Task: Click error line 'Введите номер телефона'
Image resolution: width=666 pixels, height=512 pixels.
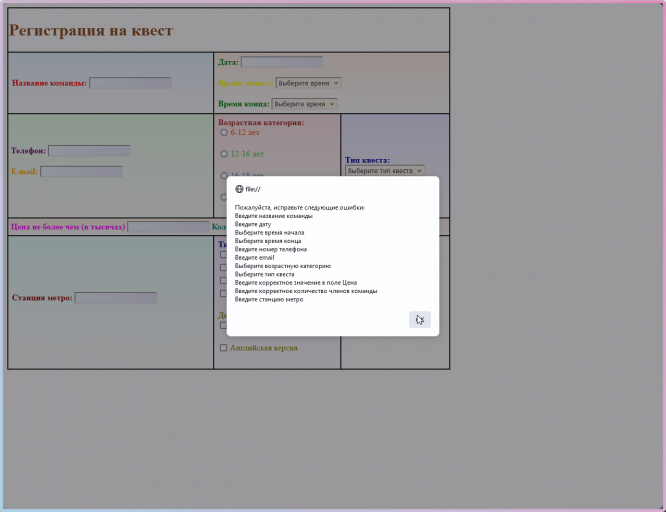Action: (x=271, y=249)
